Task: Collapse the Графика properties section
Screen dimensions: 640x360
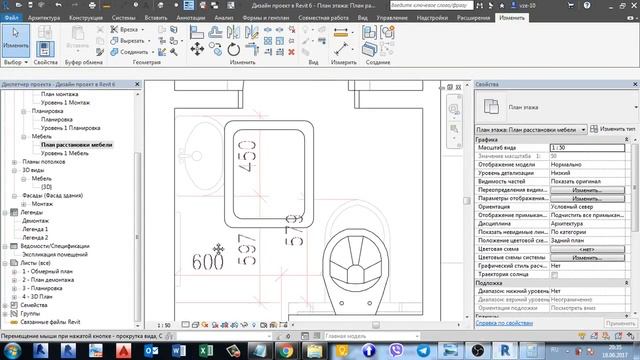Action: pyautogui.click(x=627, y=140)
